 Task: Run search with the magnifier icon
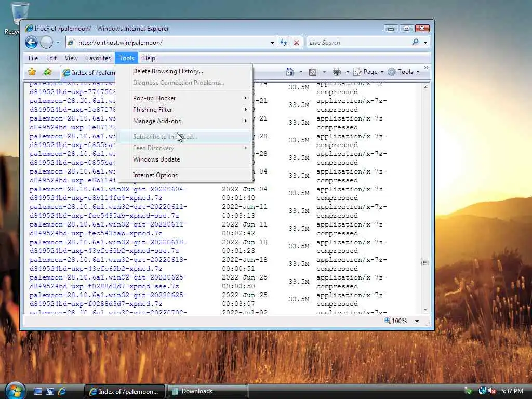pyautogui.click(x=415, y=42)
